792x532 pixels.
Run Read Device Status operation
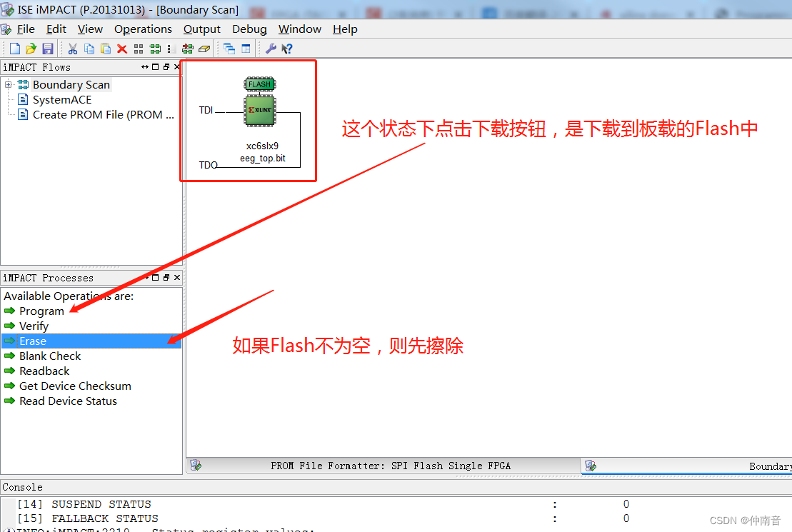[68, 401]
